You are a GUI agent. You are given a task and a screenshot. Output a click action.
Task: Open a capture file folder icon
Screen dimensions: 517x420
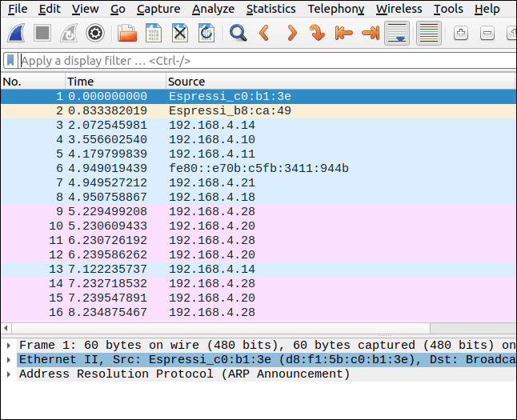coord(127,33)
